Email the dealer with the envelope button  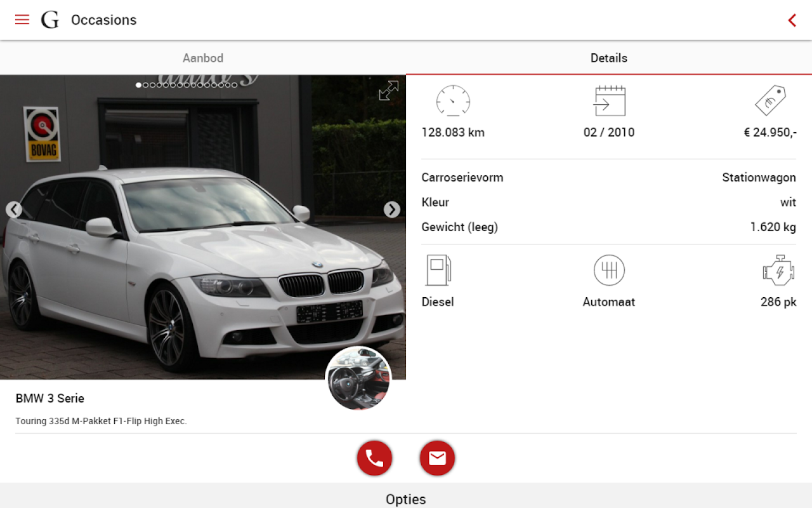pos(437,458)
